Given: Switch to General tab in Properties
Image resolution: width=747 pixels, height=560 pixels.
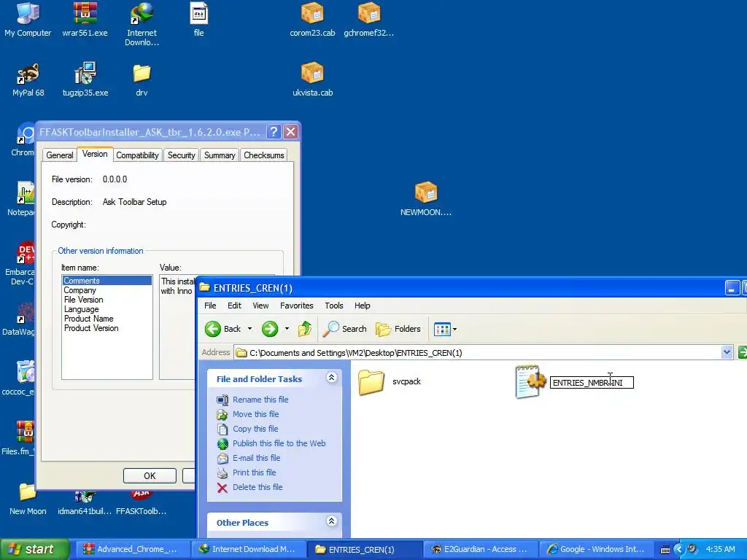Looking at the screenshot, I should pyautogui.click(x=60, y=155).
